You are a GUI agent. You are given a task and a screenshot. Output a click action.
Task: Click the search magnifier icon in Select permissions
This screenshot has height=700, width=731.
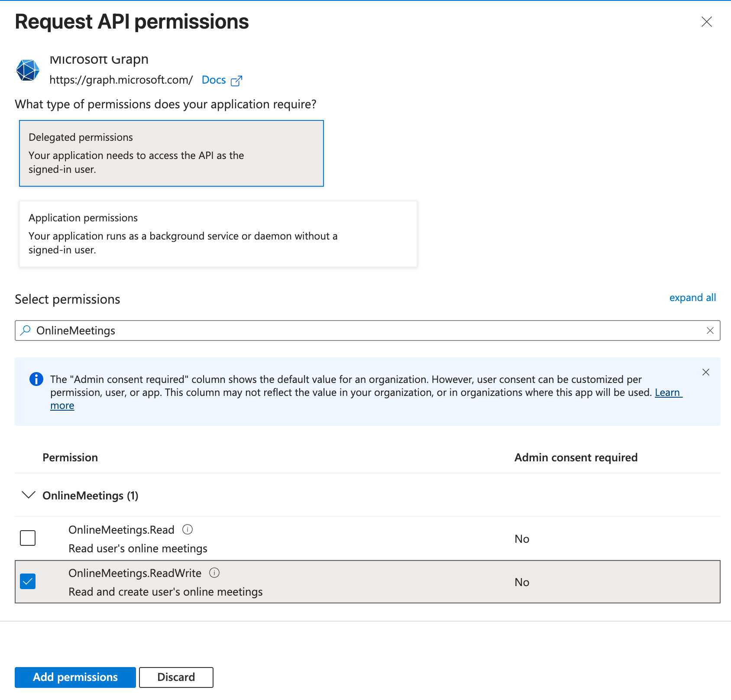click(x=25, y=331)
